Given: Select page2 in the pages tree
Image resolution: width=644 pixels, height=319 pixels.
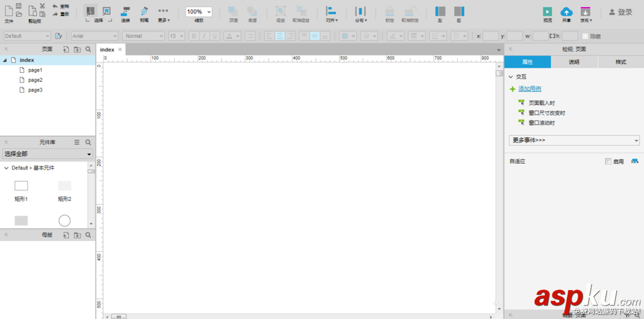Looking at the screenshot, I should pos(35,80).
